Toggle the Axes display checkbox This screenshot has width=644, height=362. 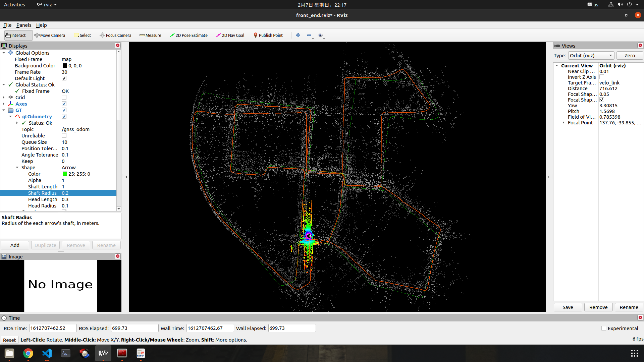pos(64,104)
